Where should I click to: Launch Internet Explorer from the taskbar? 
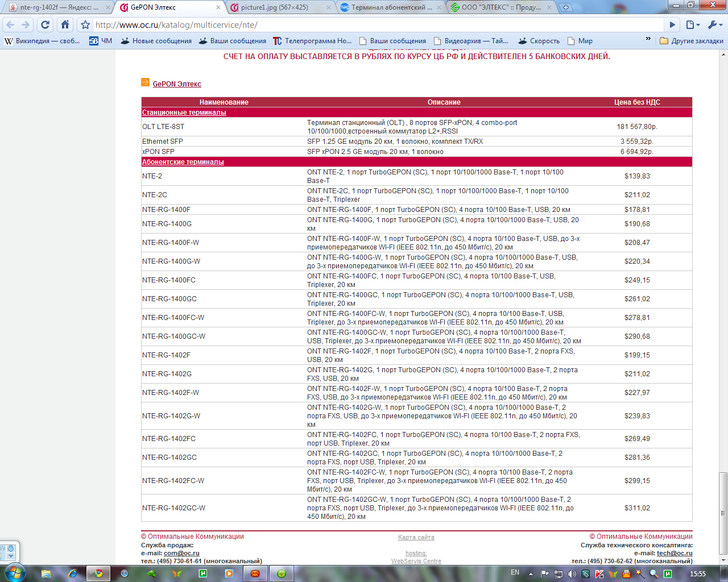[x=73, y=573]
